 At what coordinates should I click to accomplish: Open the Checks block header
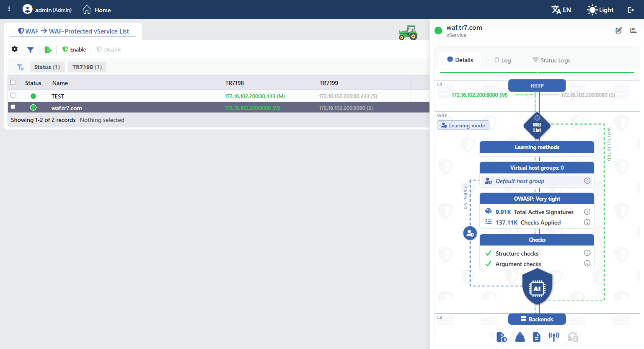(537, 240)
